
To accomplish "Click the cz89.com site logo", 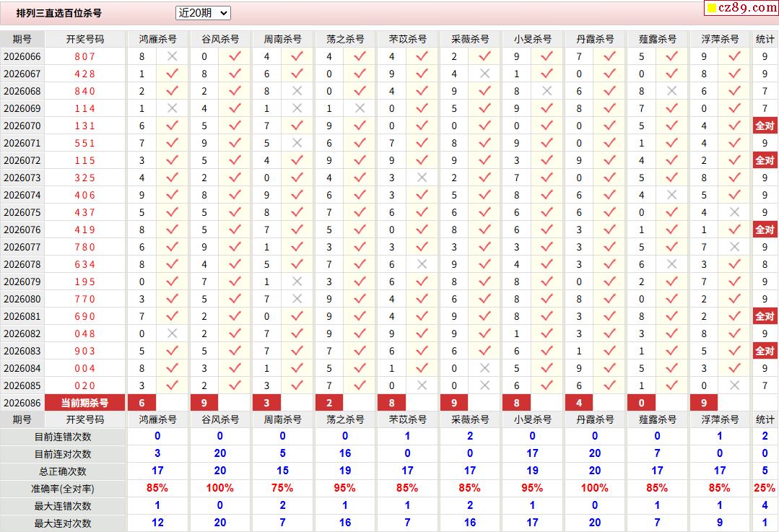I will coord(741,7).
